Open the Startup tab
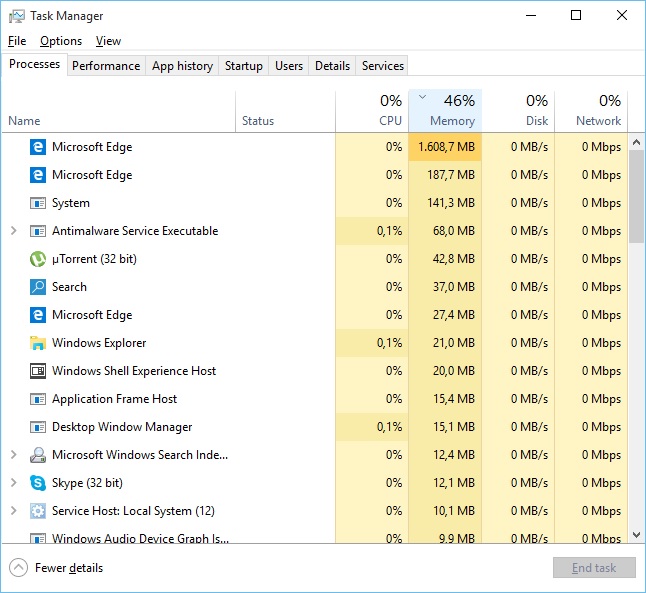Viewport: 646px width, 593px height. [244, 66]
